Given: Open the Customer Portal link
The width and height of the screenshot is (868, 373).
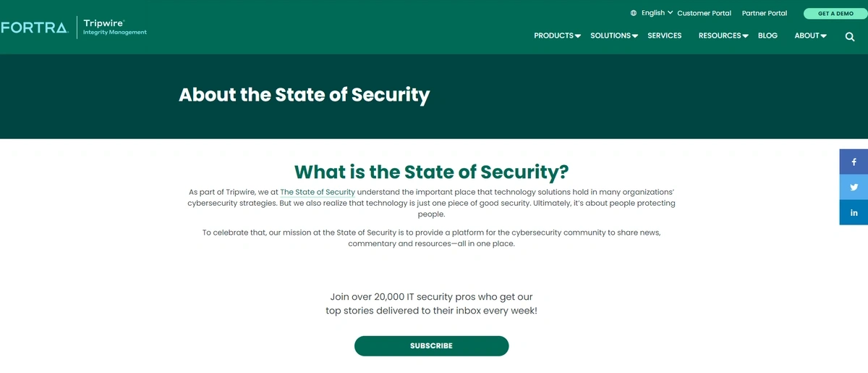Looking at the screenshot, I should 704,13.
